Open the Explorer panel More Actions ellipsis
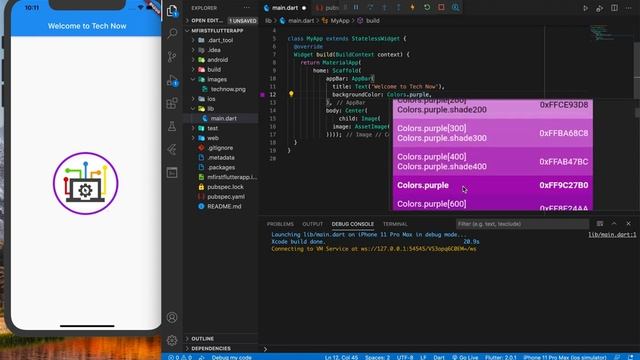This screenshot has width=640, height=360. 247,8
